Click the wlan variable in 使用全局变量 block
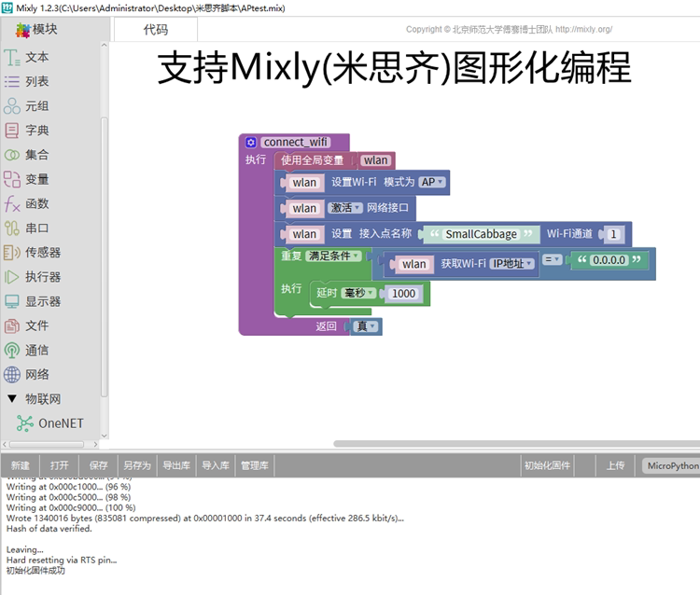This screenshot has height=595, width=700. [x=375, y=160]
